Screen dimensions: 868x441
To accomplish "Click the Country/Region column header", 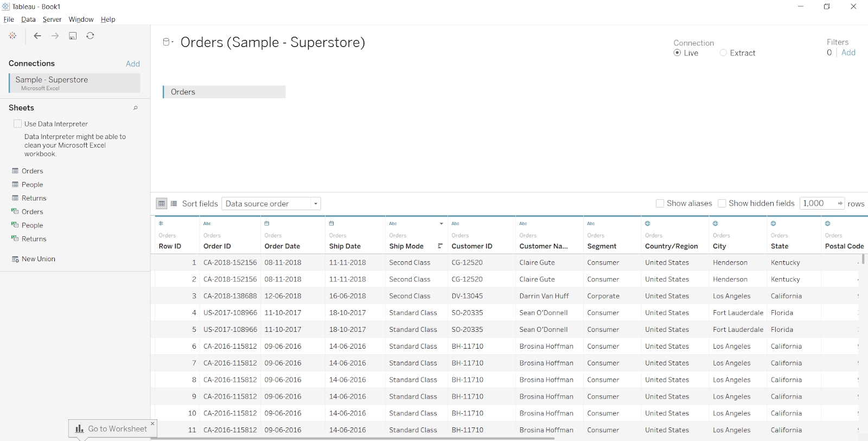I will [672, 246].
